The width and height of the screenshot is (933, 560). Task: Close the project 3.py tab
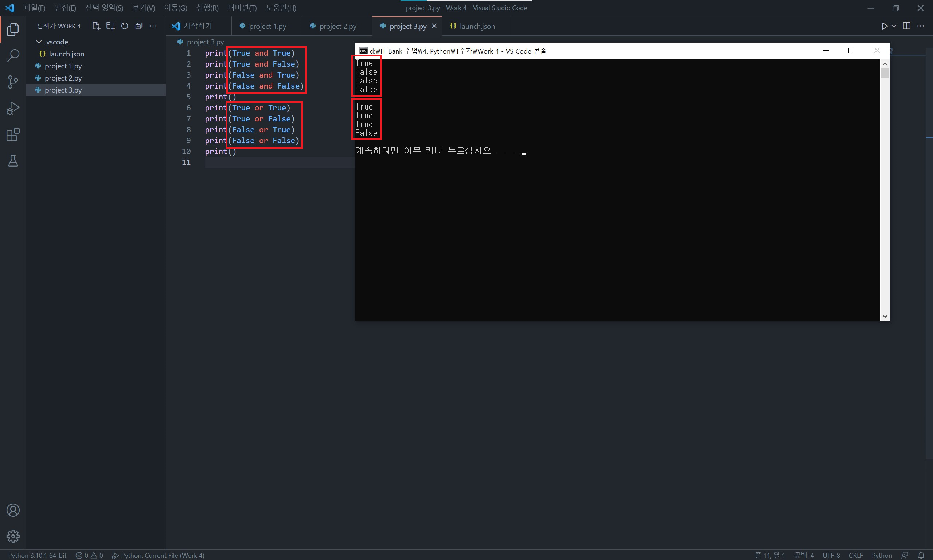coord(434,26)
